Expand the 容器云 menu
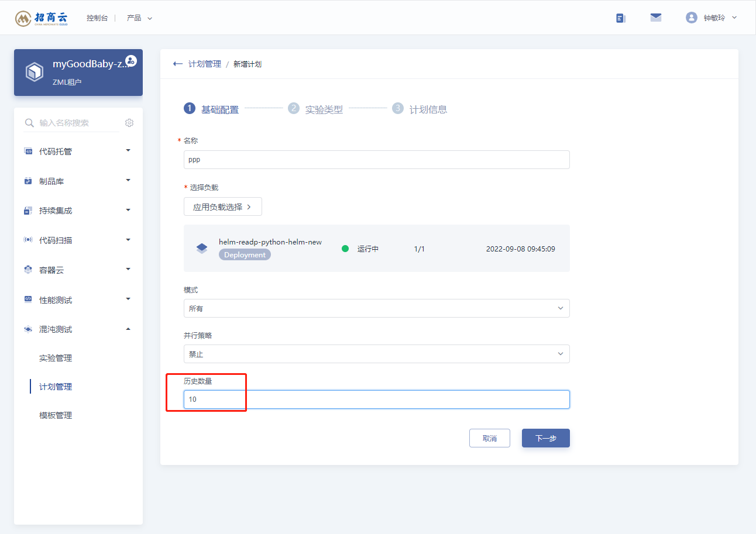Screen dimensions: 756x534 click(x=128, y=269)
